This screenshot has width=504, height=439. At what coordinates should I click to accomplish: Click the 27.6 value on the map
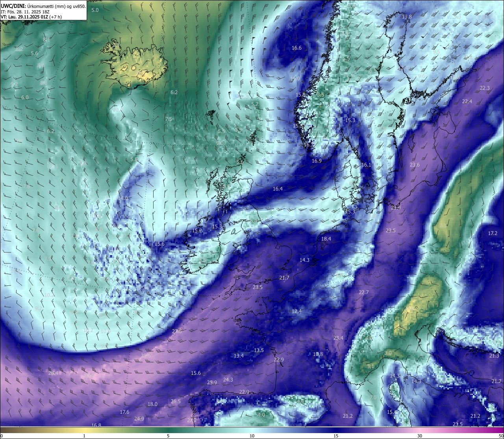click(177, 332)
